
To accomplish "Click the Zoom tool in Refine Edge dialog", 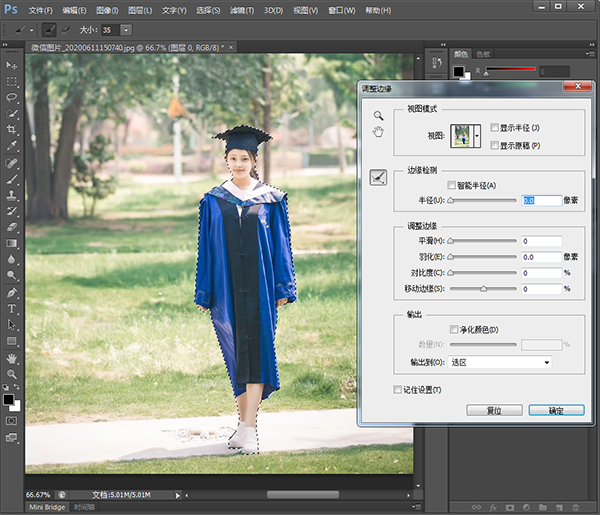I will [x=379, y=116].
